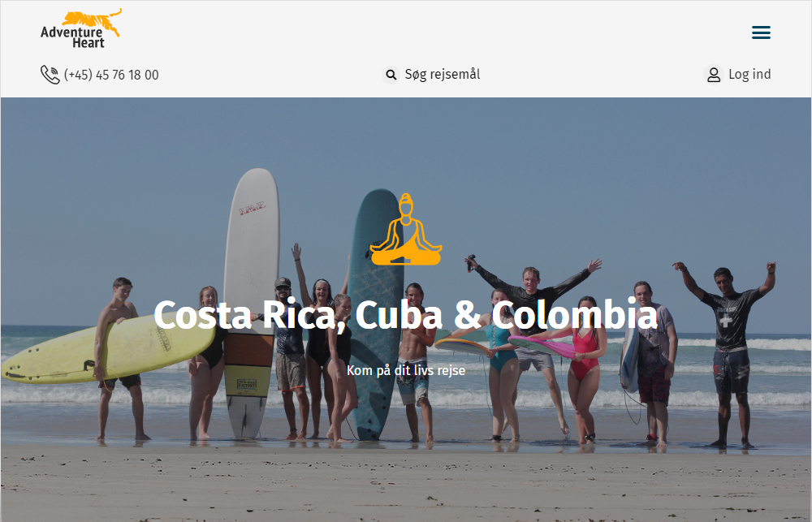Click the magnifying glass search icon

coord(391,75)
